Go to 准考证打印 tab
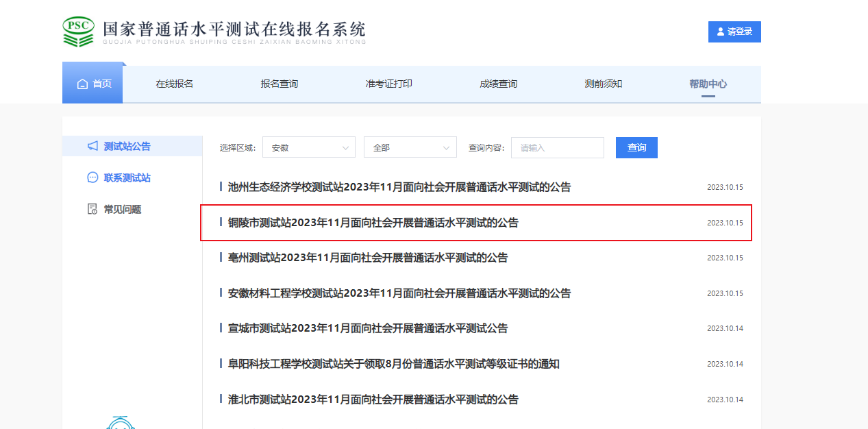Viewport: 868px width, 429px height. tap(388, 84)
